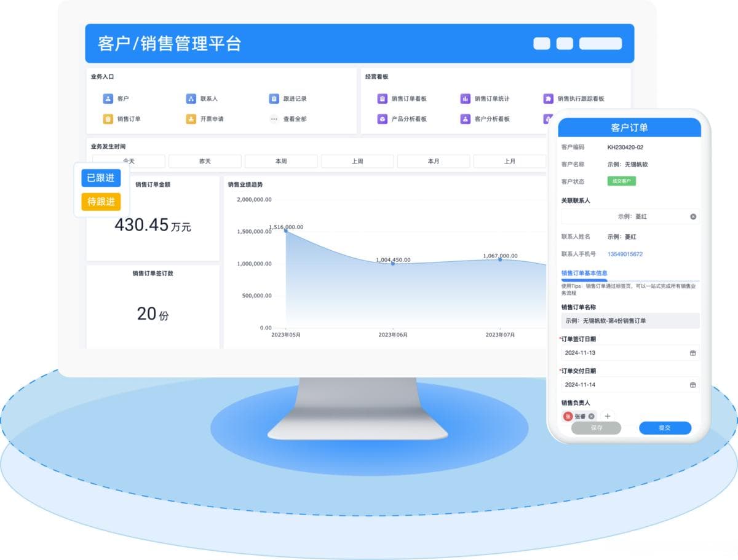738x560 pixels.
Task: Click the 20 份 signed orders count
Action: click(153, 314)
